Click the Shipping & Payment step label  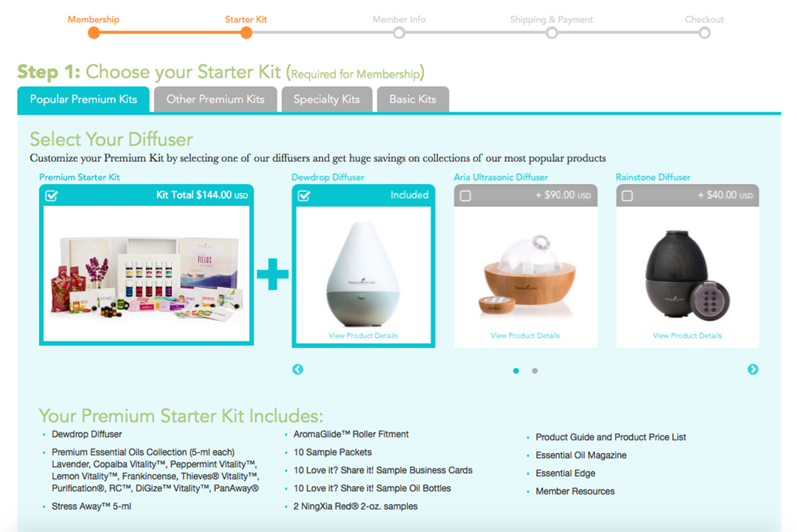coord(552,19)
